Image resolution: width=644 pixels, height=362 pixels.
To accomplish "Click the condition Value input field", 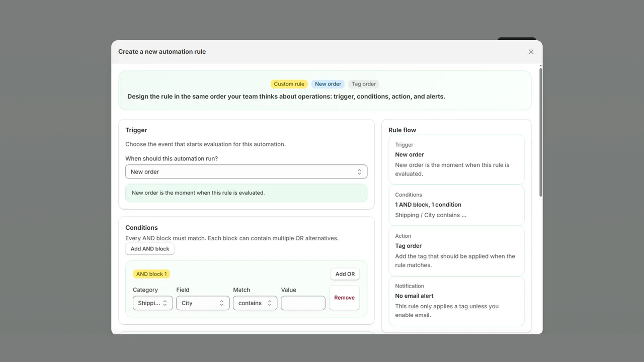I will click(303, 303).
